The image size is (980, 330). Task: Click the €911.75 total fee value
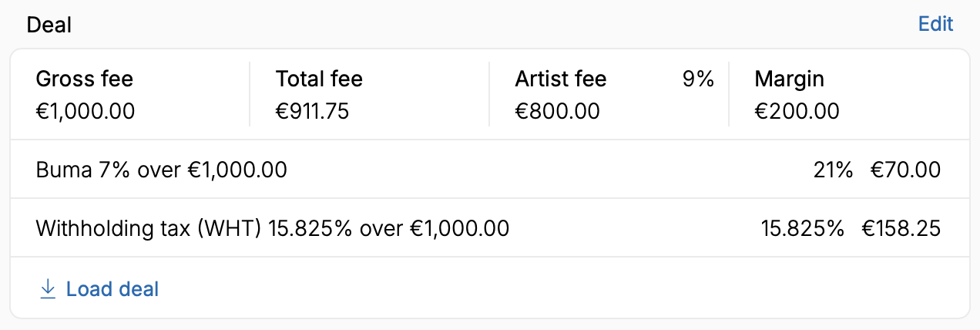pos(313,111)
